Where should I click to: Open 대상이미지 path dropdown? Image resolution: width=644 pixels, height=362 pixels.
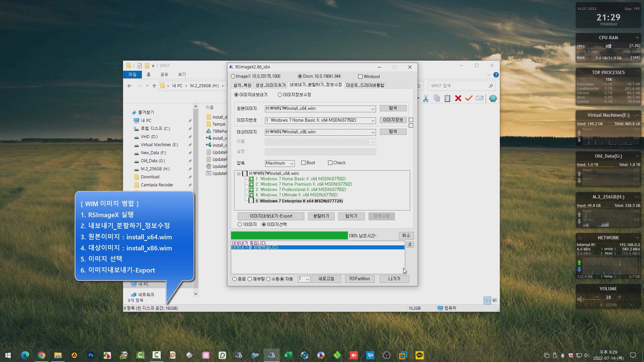pos(373,132)
